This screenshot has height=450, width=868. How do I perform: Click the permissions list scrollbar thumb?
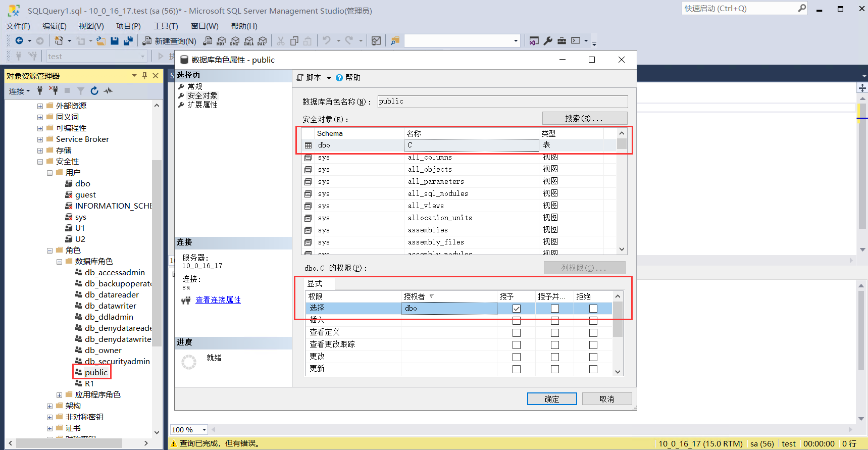[618, 319]
